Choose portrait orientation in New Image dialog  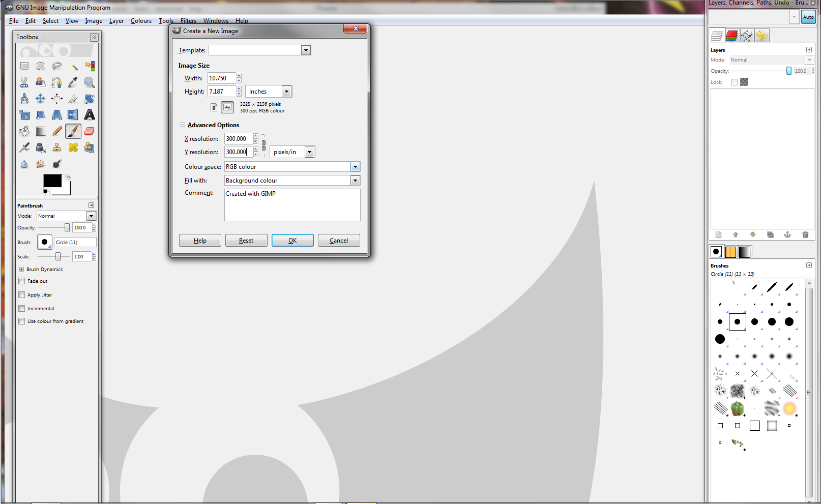click(214, 107)
